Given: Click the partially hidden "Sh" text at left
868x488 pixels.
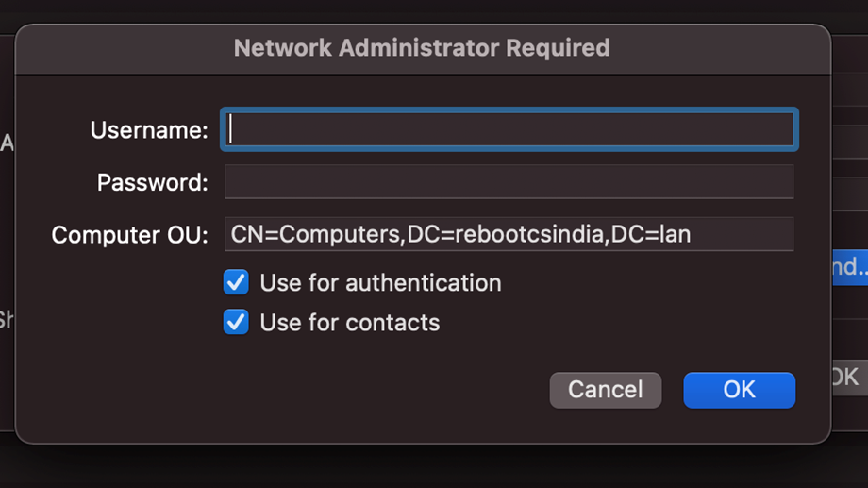Looking at the screenshot, I should [x=6, y=319].
